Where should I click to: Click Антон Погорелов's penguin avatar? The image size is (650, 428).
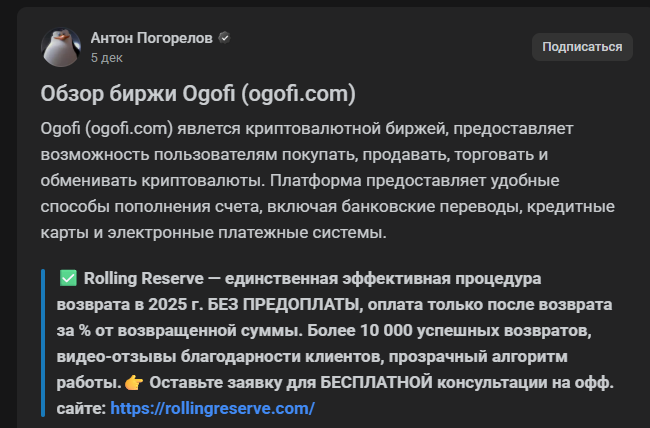[x=61, y=47]
